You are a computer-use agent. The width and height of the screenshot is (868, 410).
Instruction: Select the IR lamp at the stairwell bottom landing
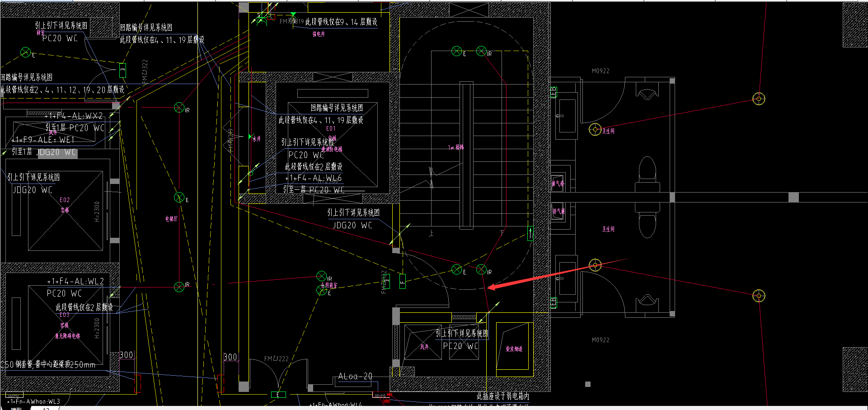pos(482,270)
